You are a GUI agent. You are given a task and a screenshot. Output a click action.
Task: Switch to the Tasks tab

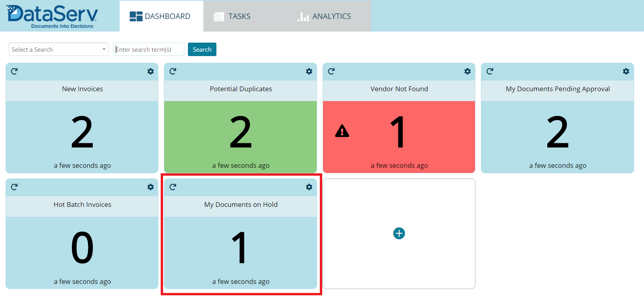point(232,17)
